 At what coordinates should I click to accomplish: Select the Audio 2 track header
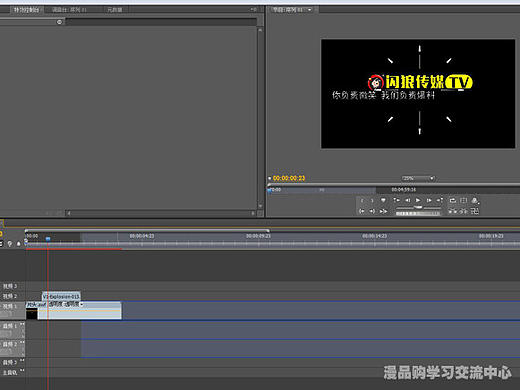(13, 348)
